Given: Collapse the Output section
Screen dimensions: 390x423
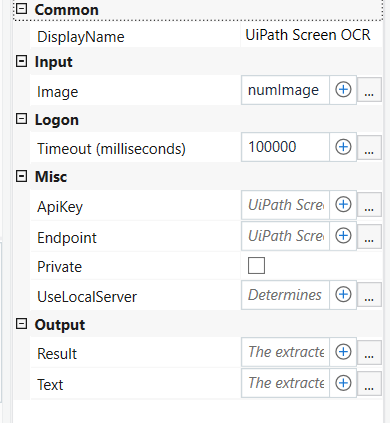Looking at the screenshot, I should (22, 323).
